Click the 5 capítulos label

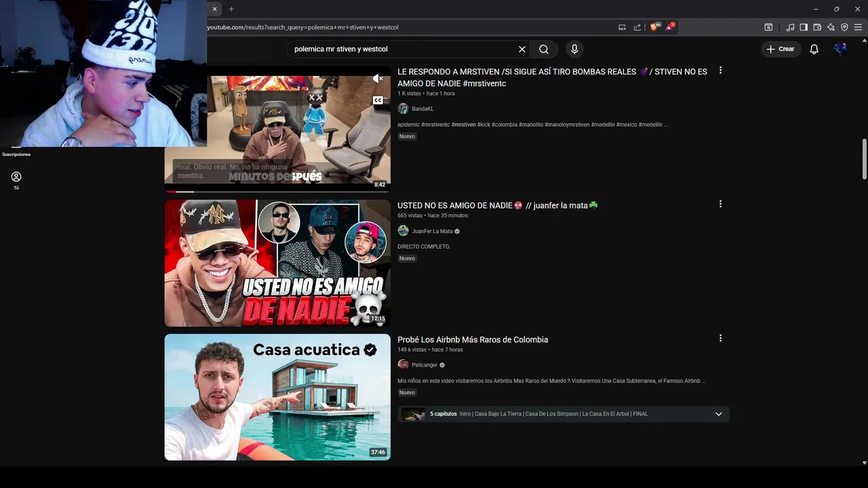tap(443, 414)
